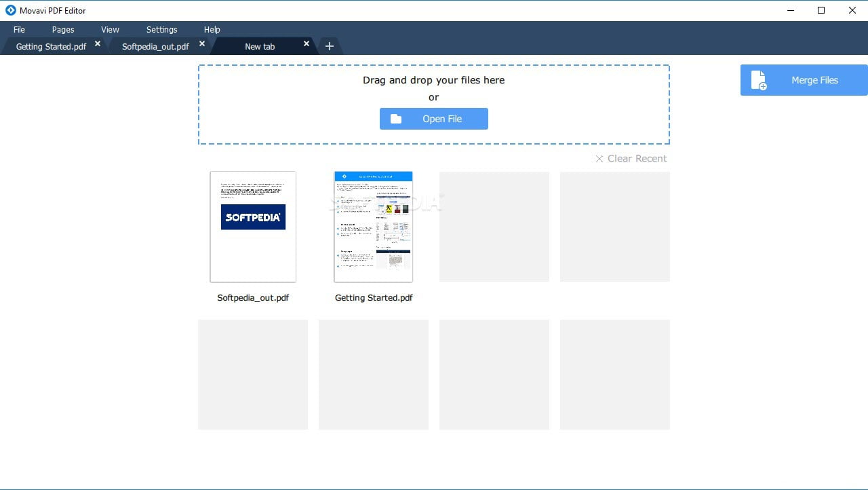This screenshot has height=490, width=868.
Task: Close the Getting Started.pdf tab
Action: 98,43
